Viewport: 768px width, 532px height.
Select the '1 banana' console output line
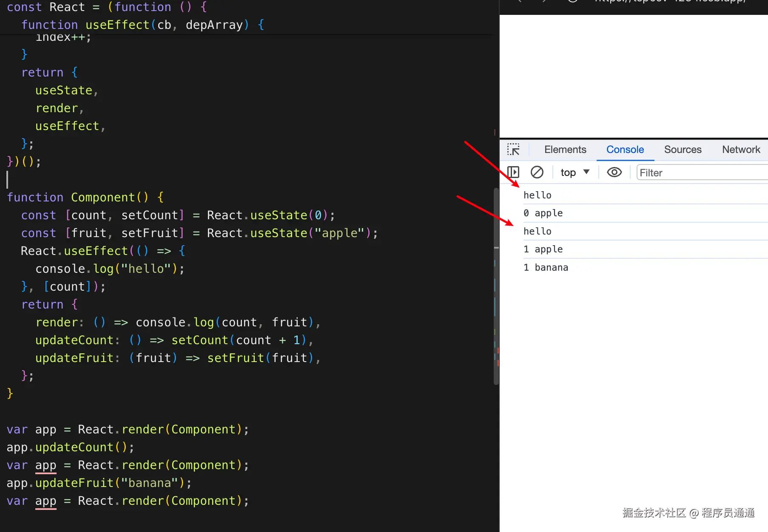pos(546,267)
